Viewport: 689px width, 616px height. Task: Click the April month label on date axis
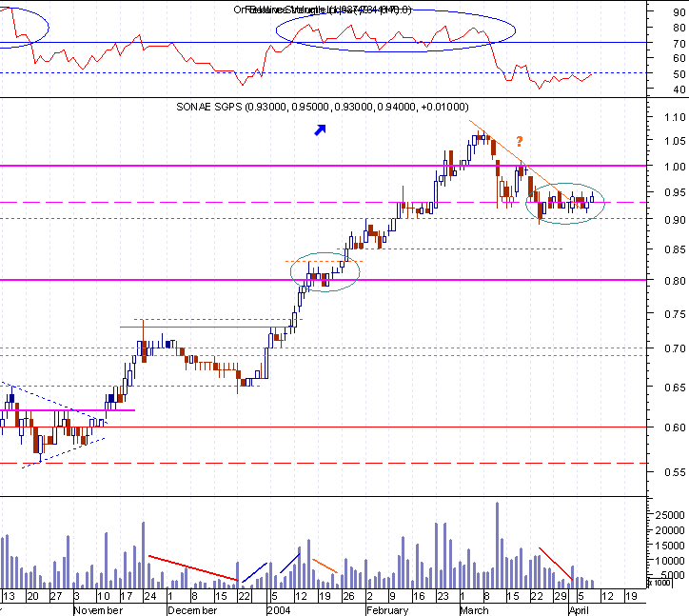(579, 610)
